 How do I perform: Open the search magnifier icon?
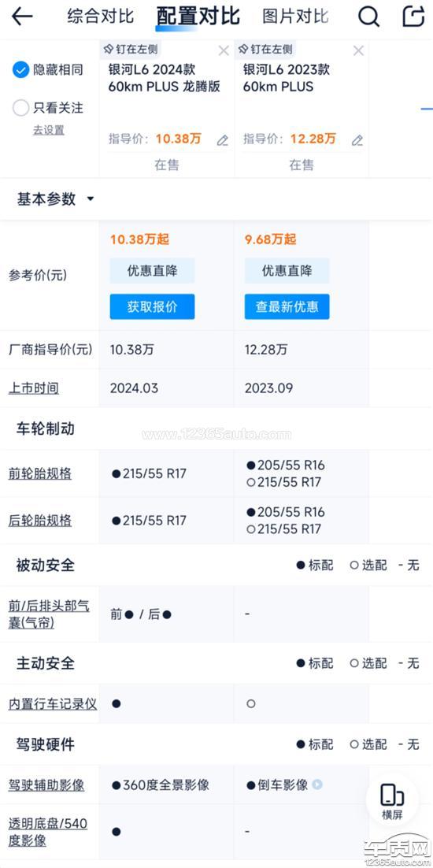point(369,17)
